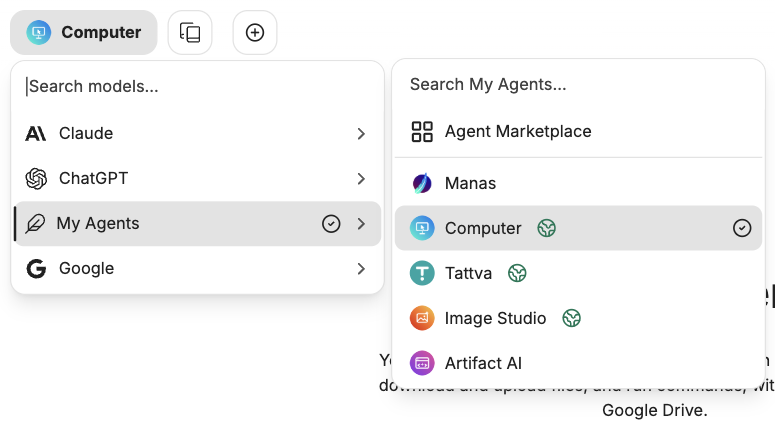Click the Manas feather avatar icon
The height and width of the screenshot is (425, 775).
[422, 183]
